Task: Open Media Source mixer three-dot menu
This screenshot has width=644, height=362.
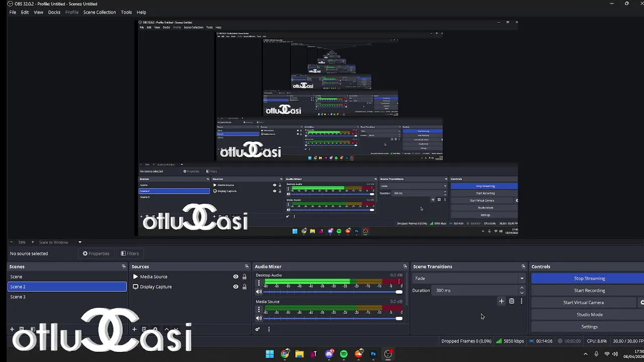Action: click(259, 310)
